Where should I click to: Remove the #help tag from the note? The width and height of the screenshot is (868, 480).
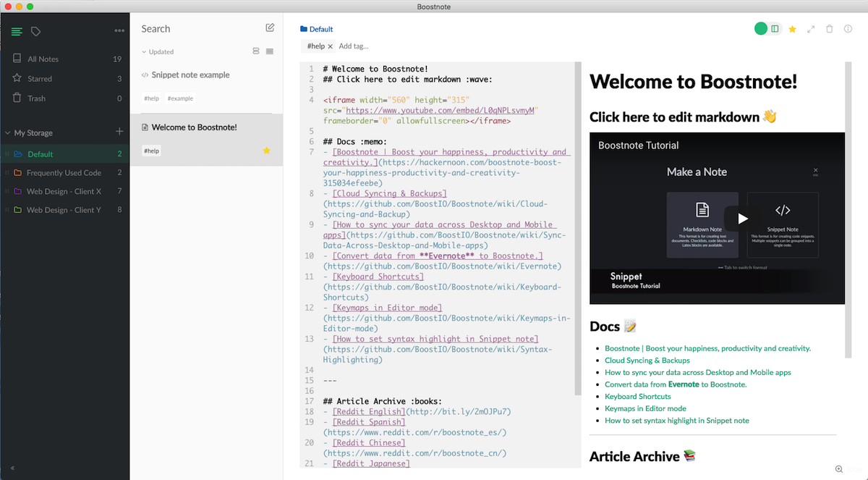pyautogui.click(x=331, y=46)
